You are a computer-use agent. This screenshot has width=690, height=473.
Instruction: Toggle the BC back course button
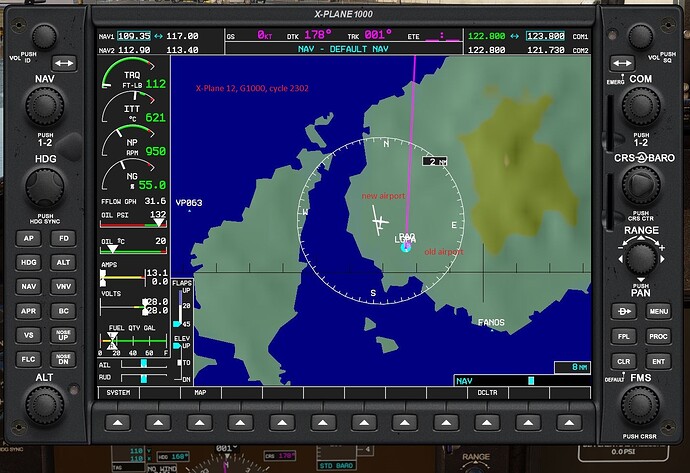pos(63,311)
